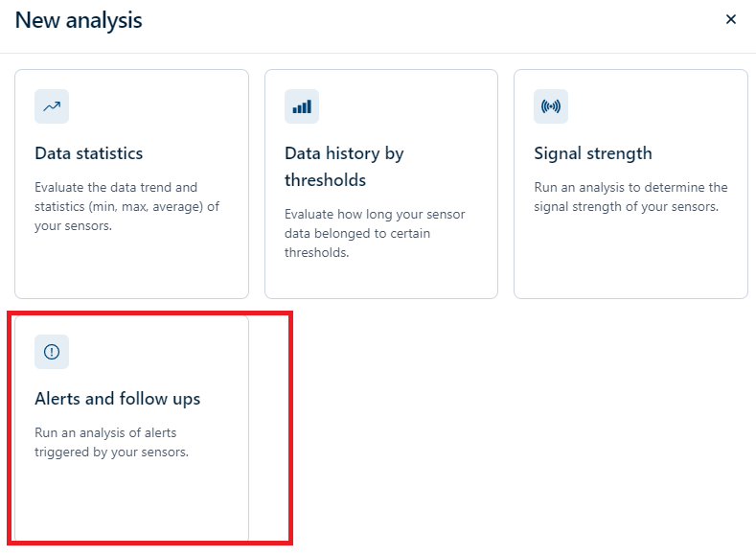This screenshot has height=557, width=756.
Task: Click blank space at bottom of Data history card
Action: (381, 280)
